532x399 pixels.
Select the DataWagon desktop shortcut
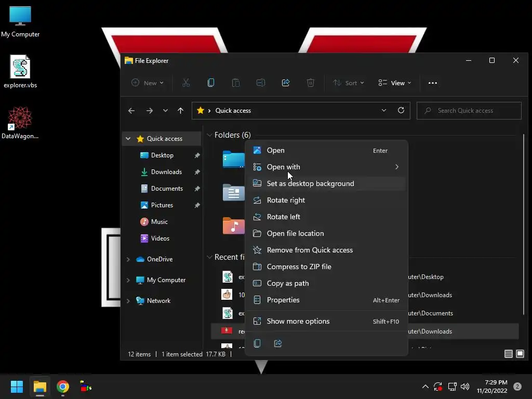point(20,123)
